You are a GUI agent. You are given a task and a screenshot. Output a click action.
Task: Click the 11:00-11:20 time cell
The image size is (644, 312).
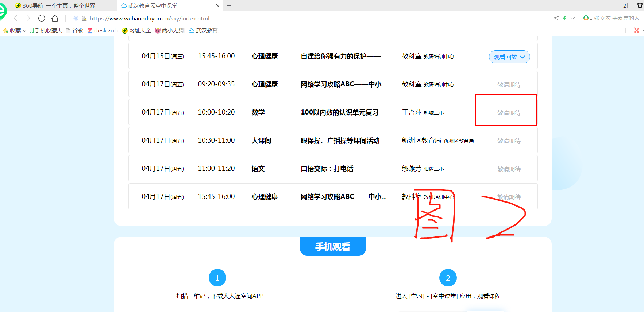(216, 169)
